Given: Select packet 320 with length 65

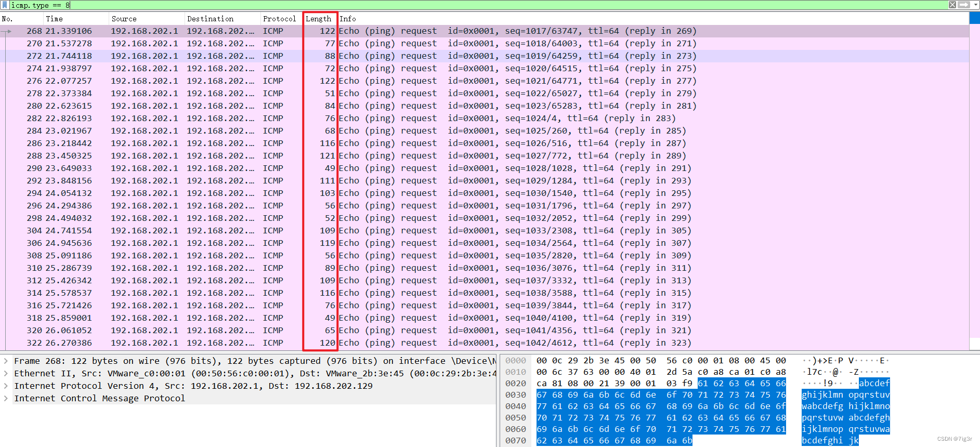Looking at the screenshot, I should tap(485, 331).
